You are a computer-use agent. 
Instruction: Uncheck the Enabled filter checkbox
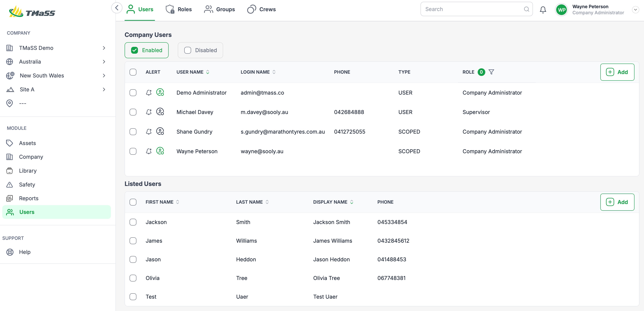135,50
